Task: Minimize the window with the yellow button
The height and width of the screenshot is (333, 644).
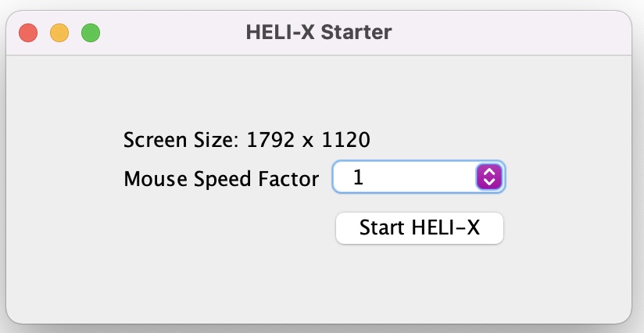Action: [59, 33]
